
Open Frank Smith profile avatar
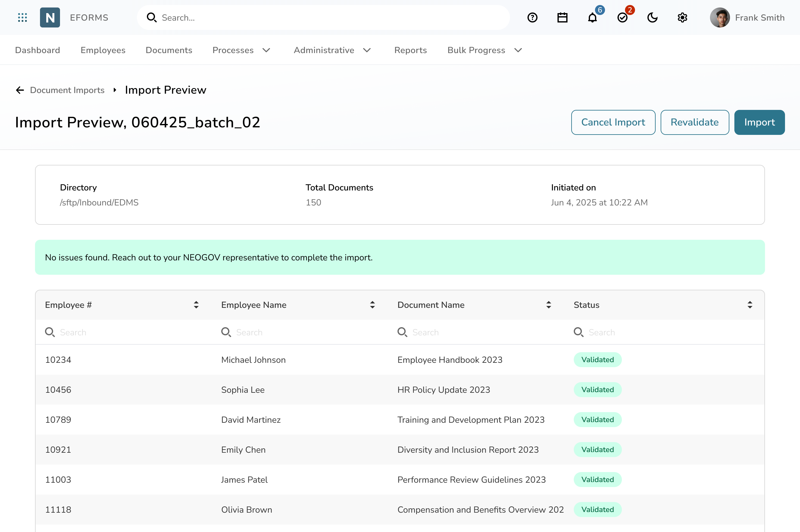coord(719,18)
